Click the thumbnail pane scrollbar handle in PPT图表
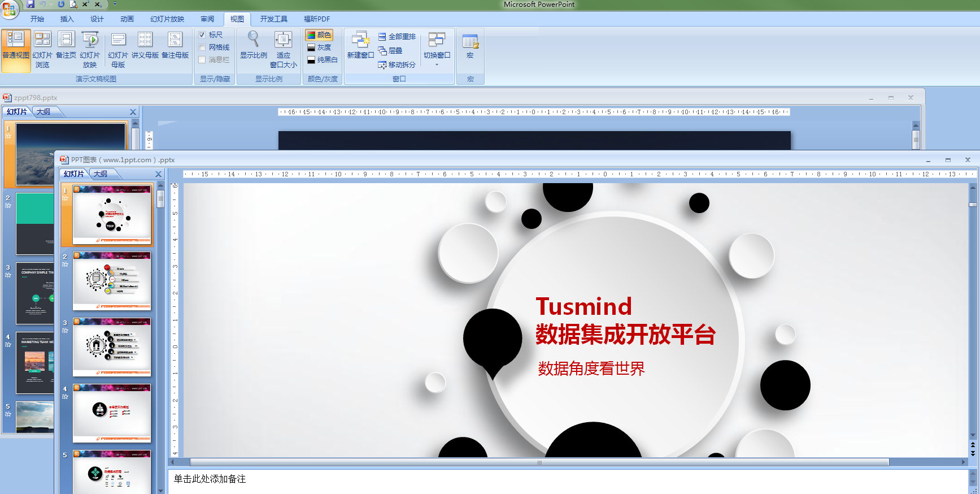This screenshot has width=980, height=494. coord(160,199)
